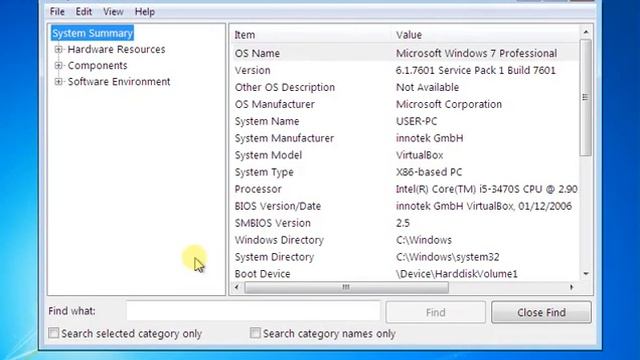Click the value innotek GmbH VirtualBox, 01/12/2006
The width and height of the screenshot is (640, 360).
click(484, 206)
